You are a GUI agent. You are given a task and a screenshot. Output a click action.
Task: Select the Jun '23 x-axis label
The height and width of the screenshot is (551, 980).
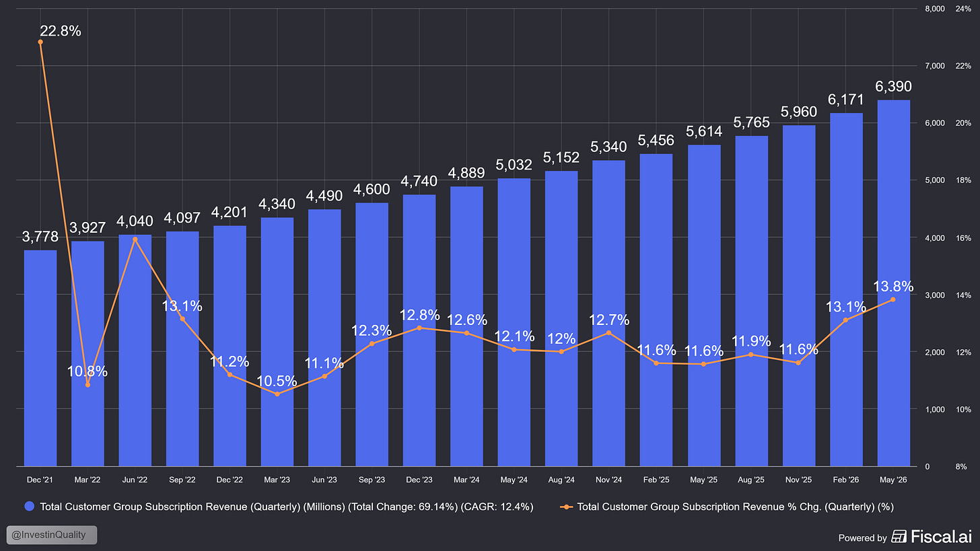pyautogui.click(x=324, y=480)
